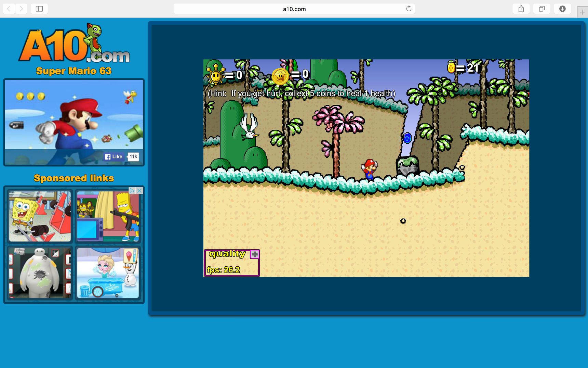
Task: Open the Downloads icon
Action: coord(562,9)
